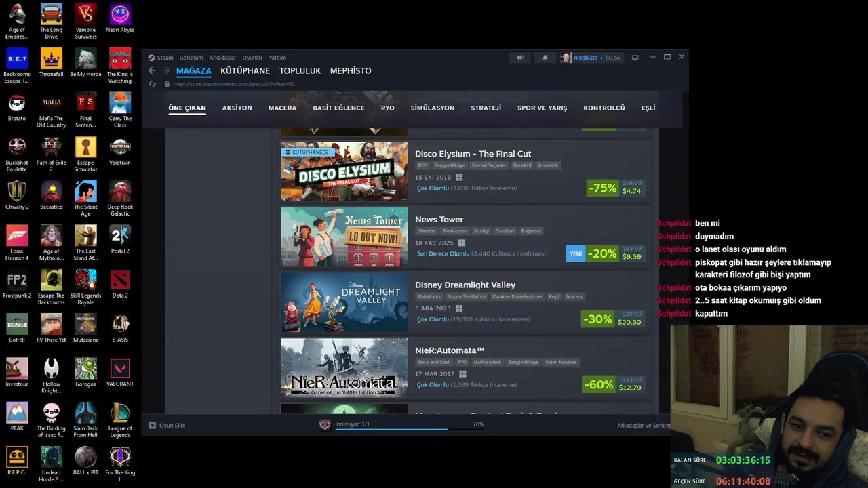This screenshot has height=488, width=868.
Task: Click the Sandbox tag on News Tower
Action: (505, 231)
